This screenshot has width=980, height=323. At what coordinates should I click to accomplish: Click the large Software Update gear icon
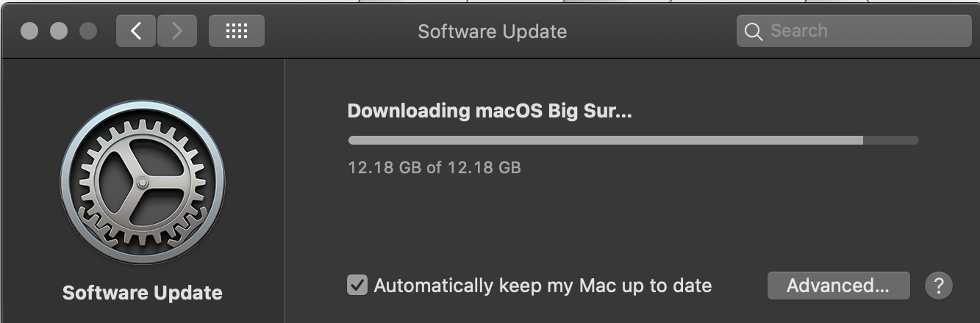[x=143, y=181]
